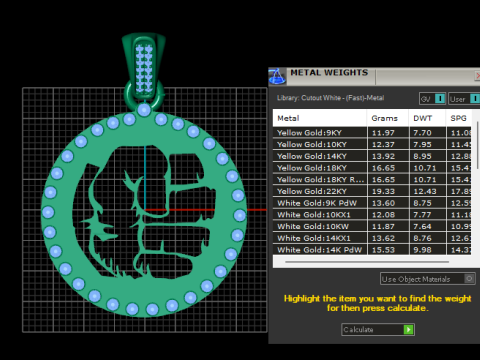The height and width of the screenshot is (360, 480).
Task: Select the White Gold:14K PdW row
Action: [x=372, y=250]
